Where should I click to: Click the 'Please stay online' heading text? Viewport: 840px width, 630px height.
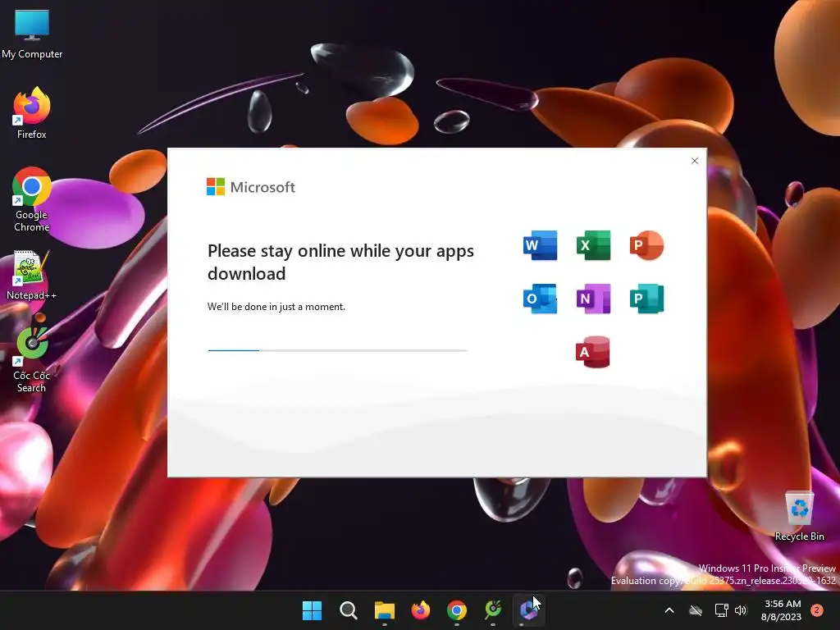340,262
